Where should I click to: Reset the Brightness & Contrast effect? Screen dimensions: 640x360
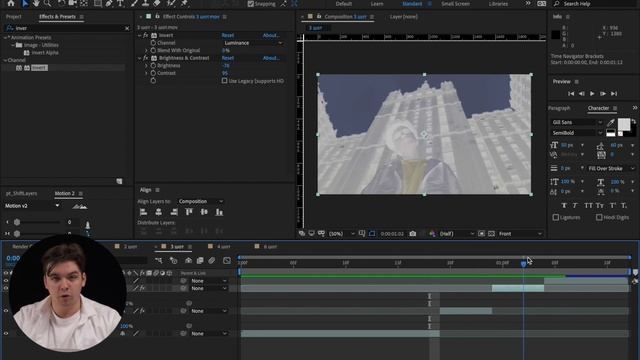tap(228, 58)
